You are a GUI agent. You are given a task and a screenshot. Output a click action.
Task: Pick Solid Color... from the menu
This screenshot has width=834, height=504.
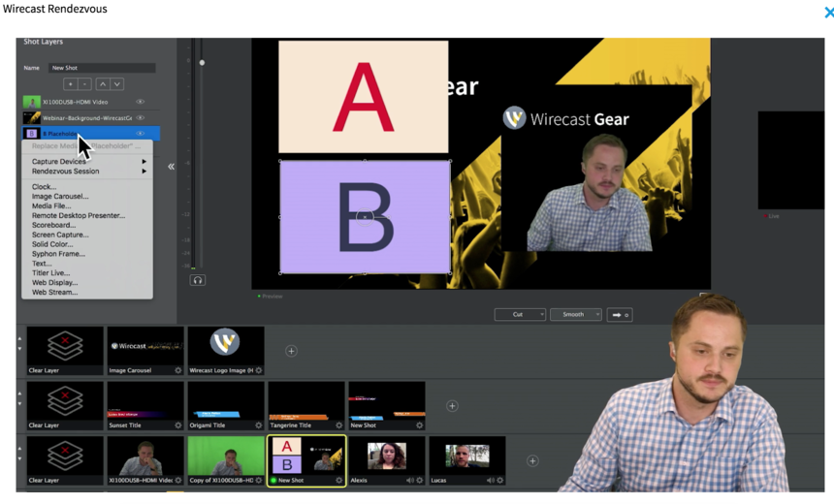[x=52, y=244]
